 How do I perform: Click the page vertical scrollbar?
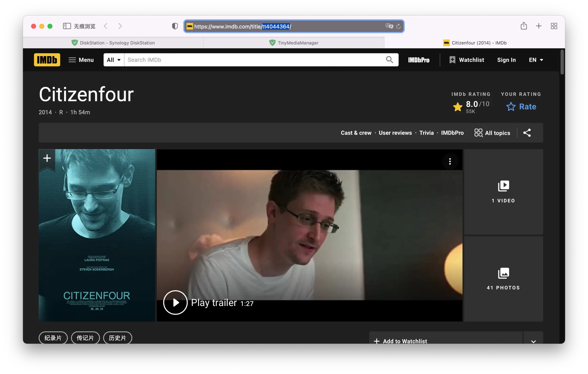tap(562, 62)
